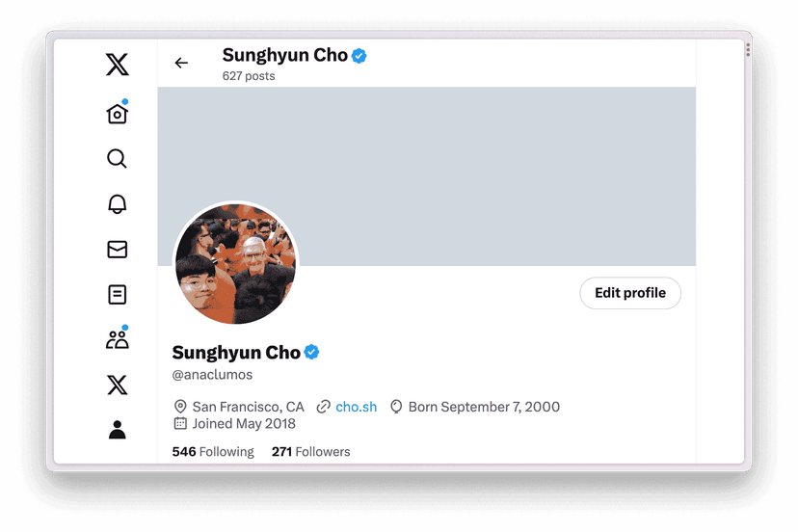Open the Communities people icon

(117, 338)
